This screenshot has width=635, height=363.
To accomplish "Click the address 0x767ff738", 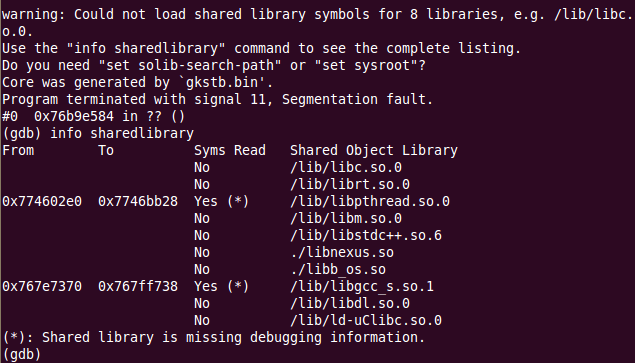I will (138, 286).
